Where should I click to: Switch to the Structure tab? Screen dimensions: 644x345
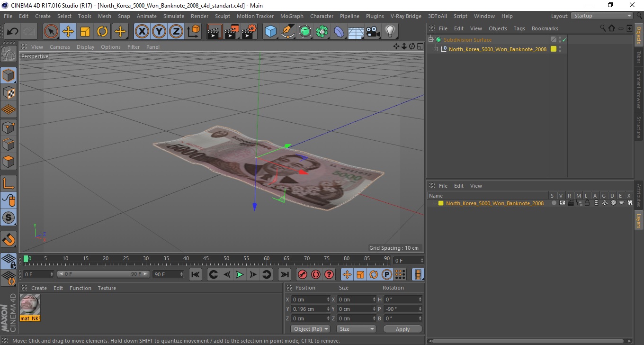pos(639,127)
